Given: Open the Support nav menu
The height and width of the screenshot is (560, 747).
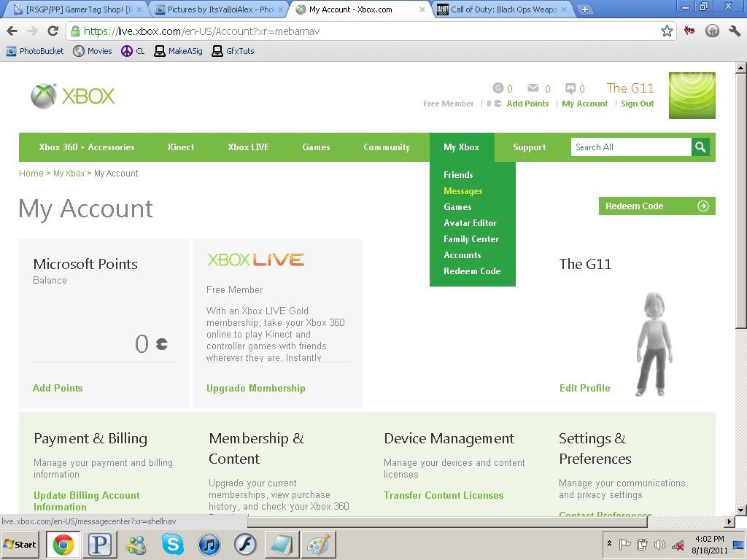Looking at the screenshot, I should click(x=530, y=147).
